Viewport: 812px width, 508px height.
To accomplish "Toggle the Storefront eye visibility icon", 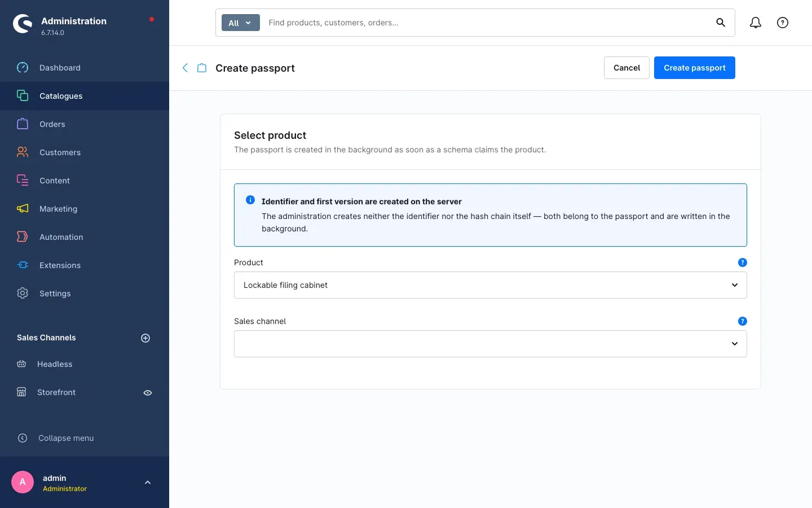I will 148,393.
